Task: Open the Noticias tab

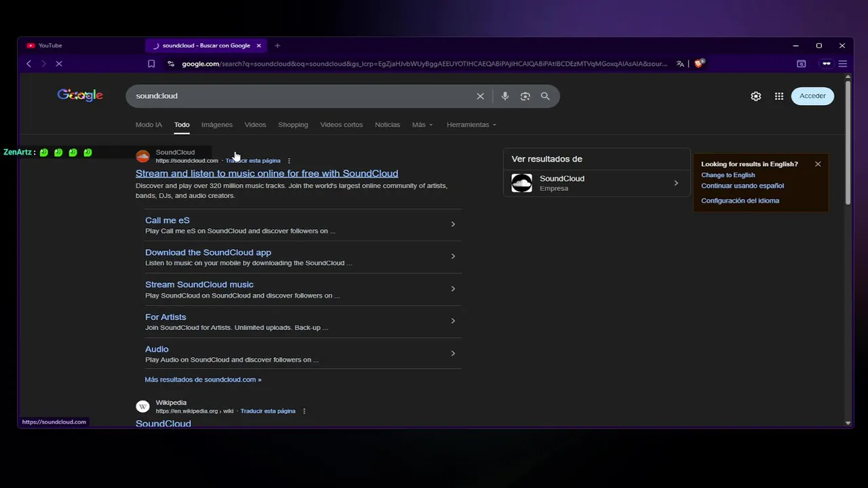Action: pyautogui.click(x=387, y=125)
